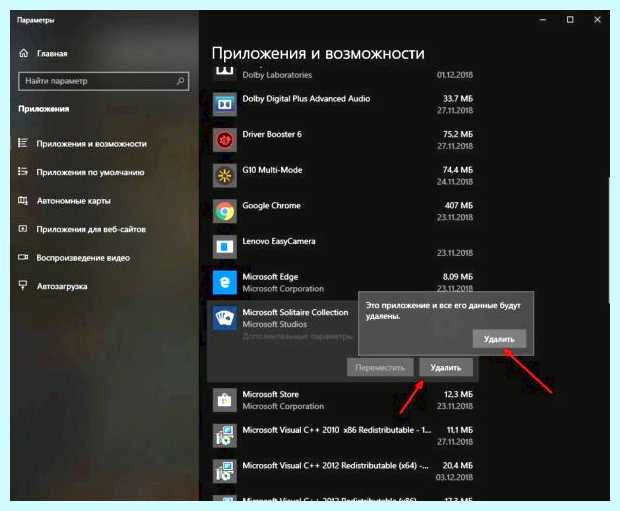Click the Переместить button

380,367
